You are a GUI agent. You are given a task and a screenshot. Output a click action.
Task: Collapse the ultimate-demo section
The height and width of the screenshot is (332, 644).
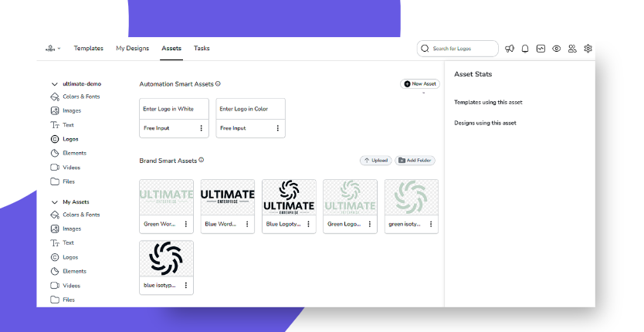tap(55, 83)
